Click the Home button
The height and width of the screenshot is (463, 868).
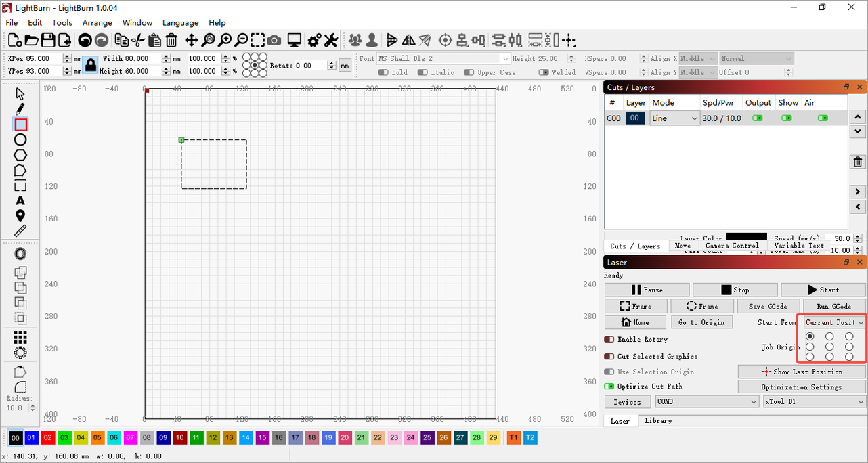[635, 322]
